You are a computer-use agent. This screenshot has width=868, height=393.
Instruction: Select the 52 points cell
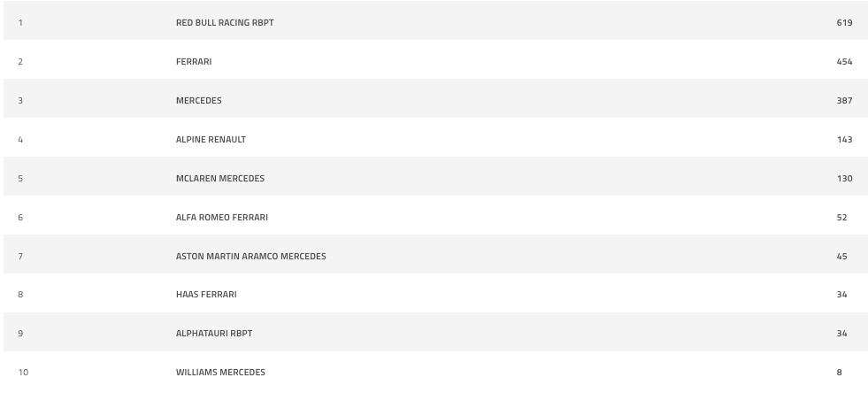(842, 217)
